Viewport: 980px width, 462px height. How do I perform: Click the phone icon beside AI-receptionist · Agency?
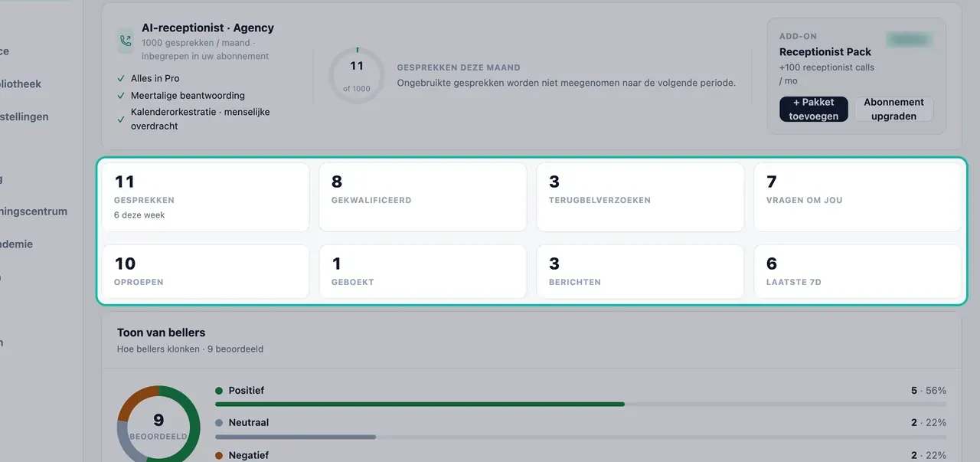[125, 41]
